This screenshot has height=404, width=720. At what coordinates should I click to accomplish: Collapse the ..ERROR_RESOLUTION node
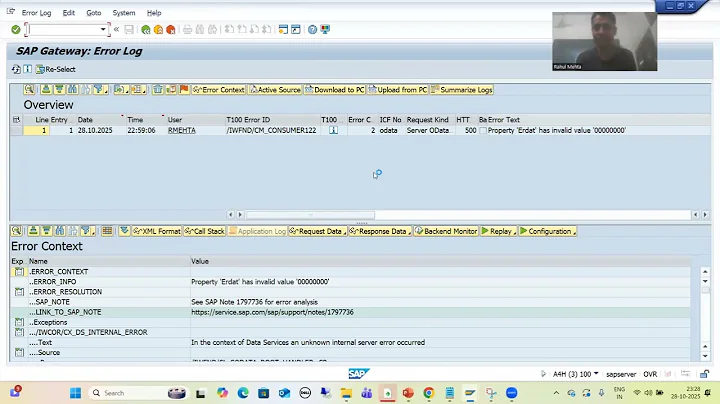(19, 292)
